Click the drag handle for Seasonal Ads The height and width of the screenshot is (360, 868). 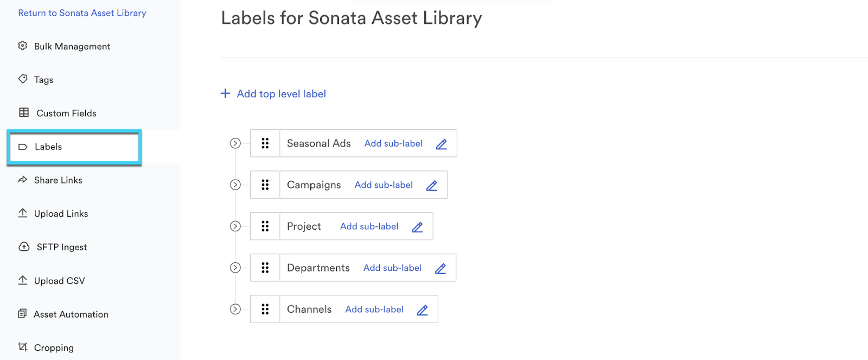265,143
